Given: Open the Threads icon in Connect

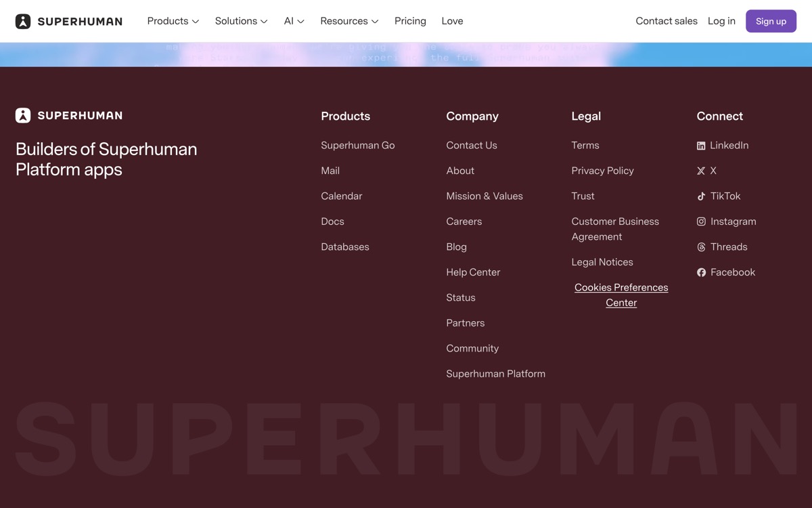Looking at the screenshot, I should [701, 247].
